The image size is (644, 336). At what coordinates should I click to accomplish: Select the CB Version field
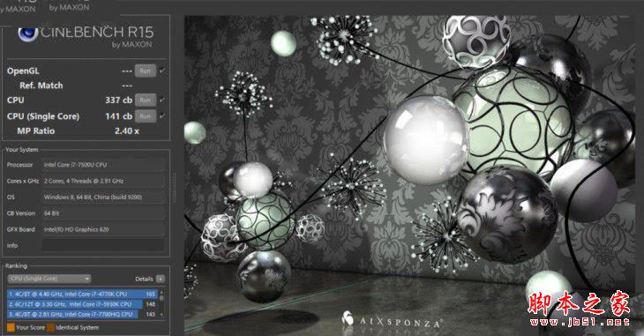point(103,213)
